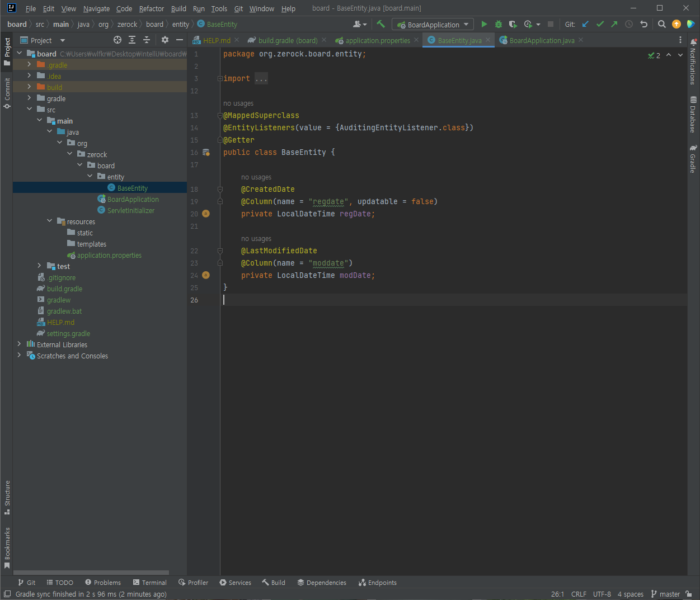
Task: Switch to application.properties tab
Action: [x=378, y=40]
